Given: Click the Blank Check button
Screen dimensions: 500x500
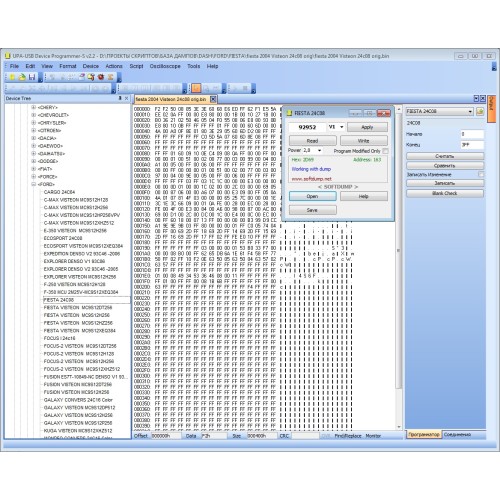Looking at the screenshot, I should click(x=445, y=193).
